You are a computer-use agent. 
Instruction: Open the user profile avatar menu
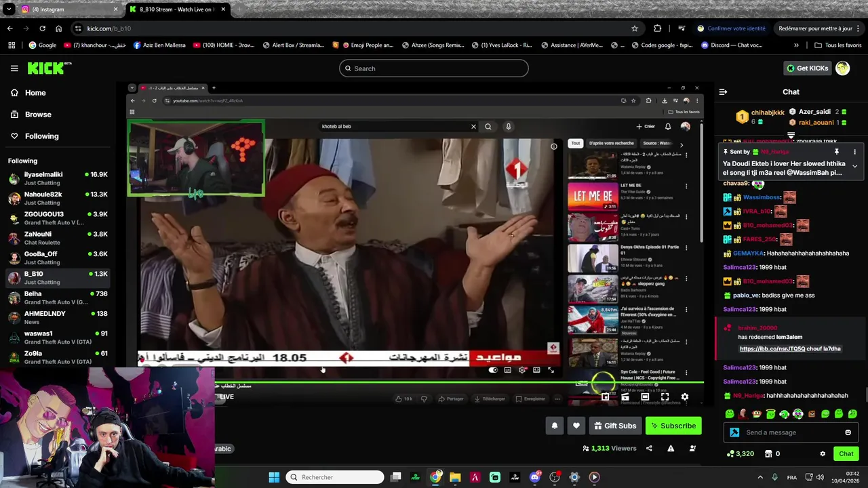tap(843, 68)
